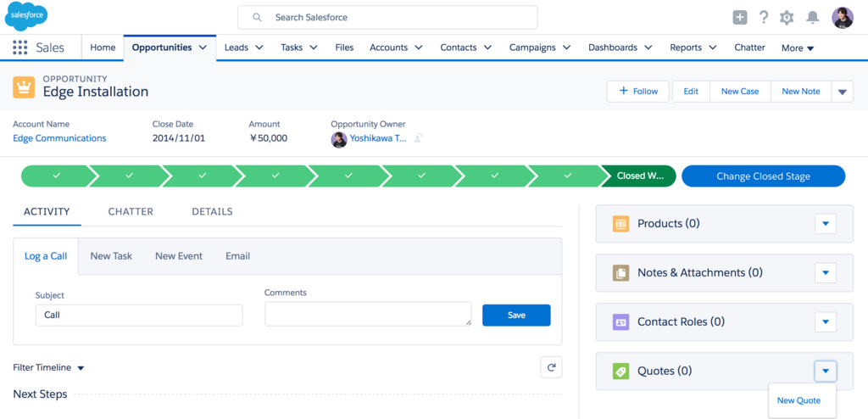The image size is (868, 419).
Task: Select the Email composer tab
Action: point(237,256)
